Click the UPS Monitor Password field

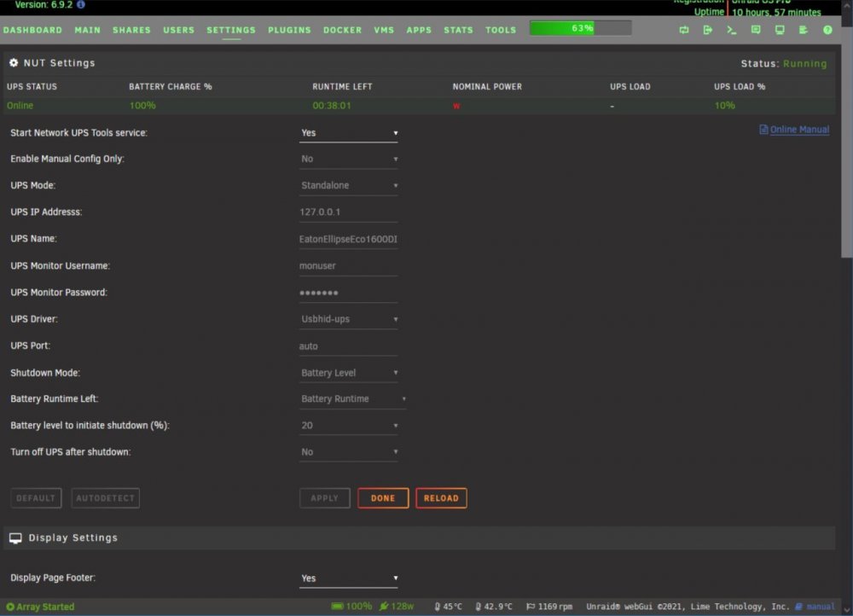pyautogui.click(x=349, y=293)
